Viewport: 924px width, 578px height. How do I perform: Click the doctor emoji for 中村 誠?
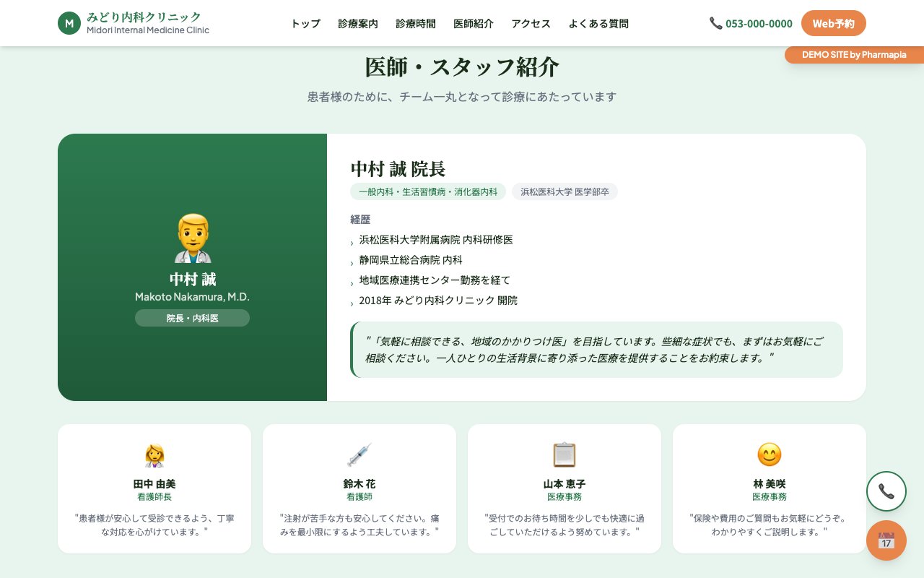pos(192,237)
